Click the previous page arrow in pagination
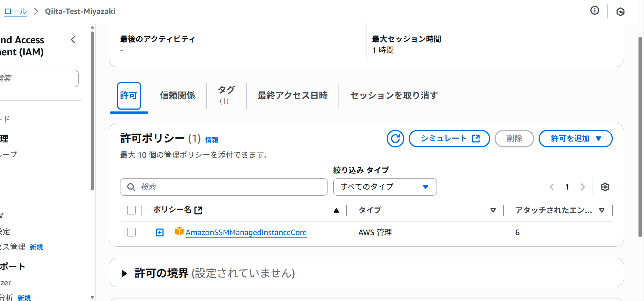This screenshot has height=301, width=644. click(x=552, y=187)
